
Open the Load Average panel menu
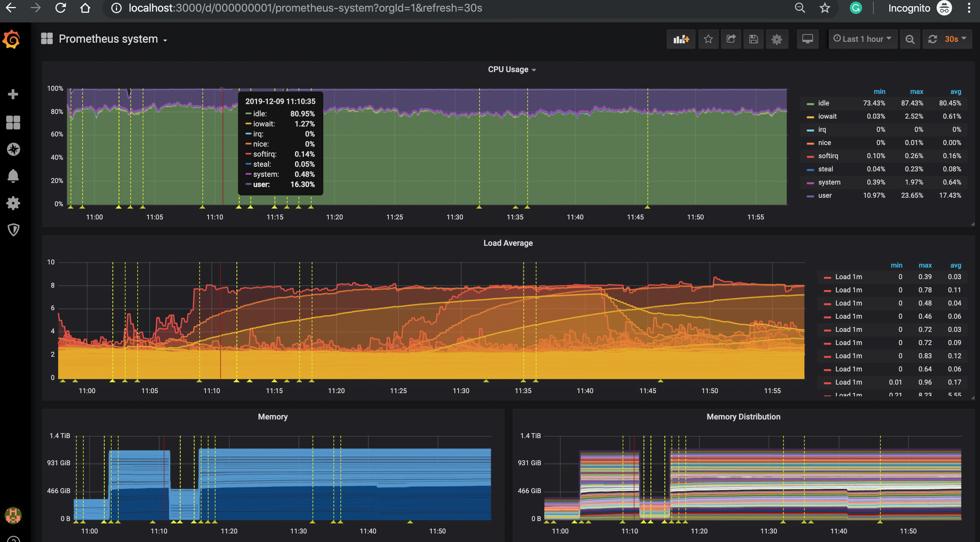point(508,243)
